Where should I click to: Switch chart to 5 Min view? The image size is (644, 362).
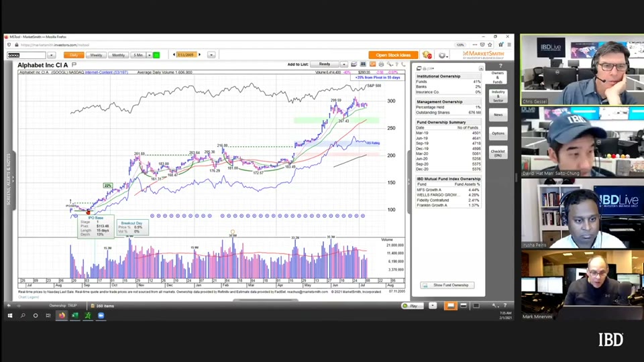point(138,55)
